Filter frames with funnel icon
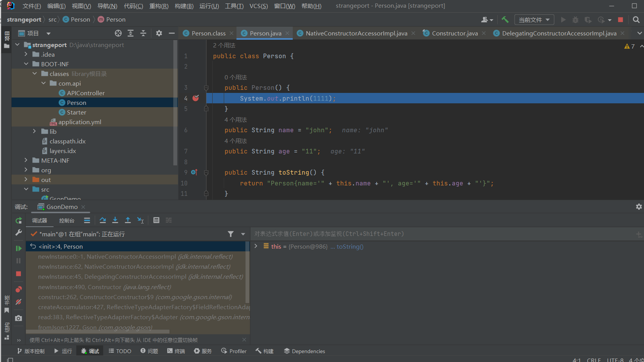 (x=231, y=234)
